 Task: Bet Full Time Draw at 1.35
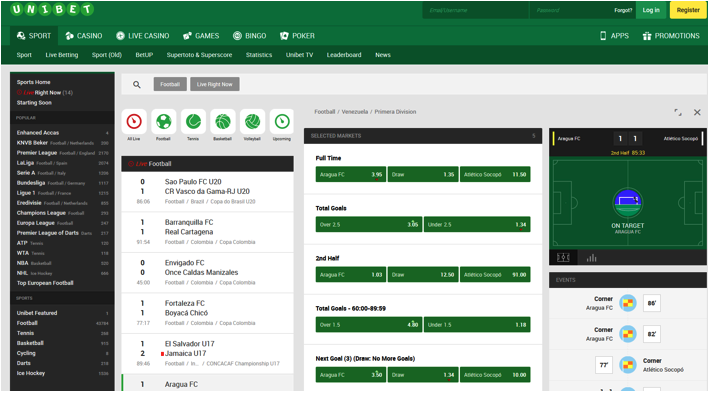(x=423, y=174)
